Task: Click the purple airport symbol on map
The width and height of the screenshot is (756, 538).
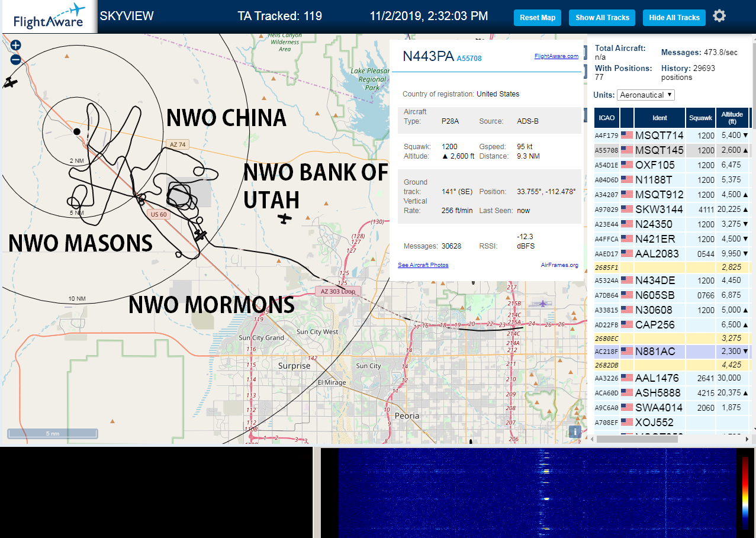Action: pyautogui.click(x=543, y=304)
